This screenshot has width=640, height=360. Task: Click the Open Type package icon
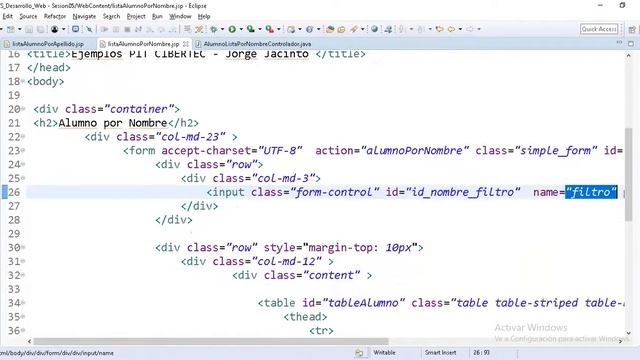point(330,29)
